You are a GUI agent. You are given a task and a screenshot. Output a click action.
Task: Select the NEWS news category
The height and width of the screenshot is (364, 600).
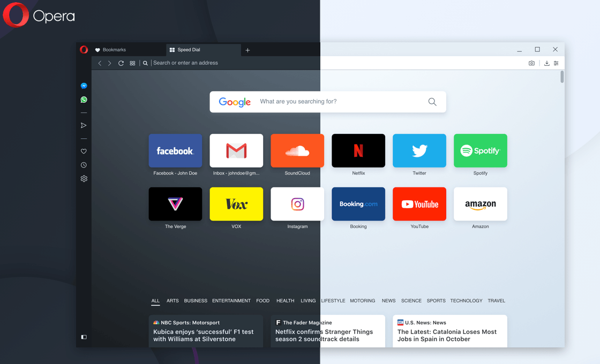coord(388,301)
